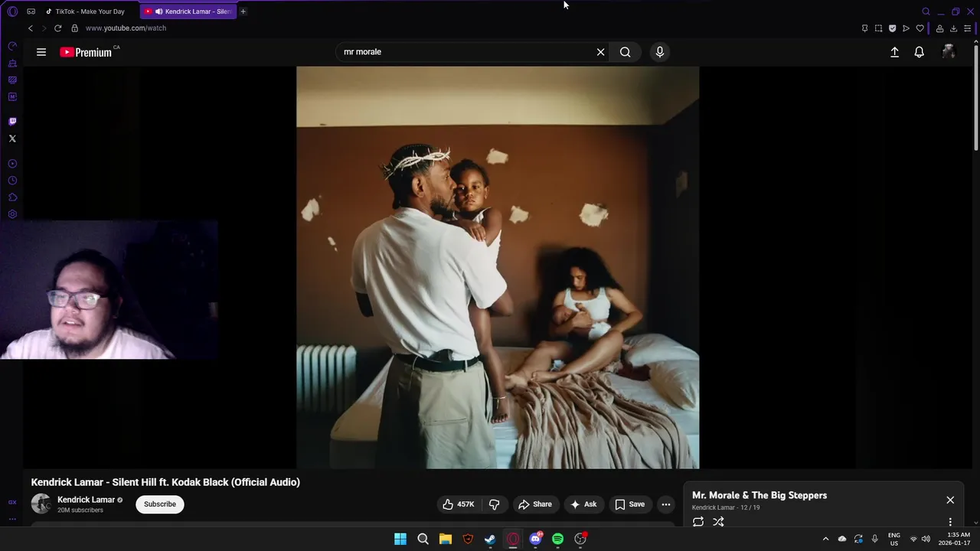Screen dimensions: 980x551
Task: Open Spotify from taskbar
Action: click(558, 539)
